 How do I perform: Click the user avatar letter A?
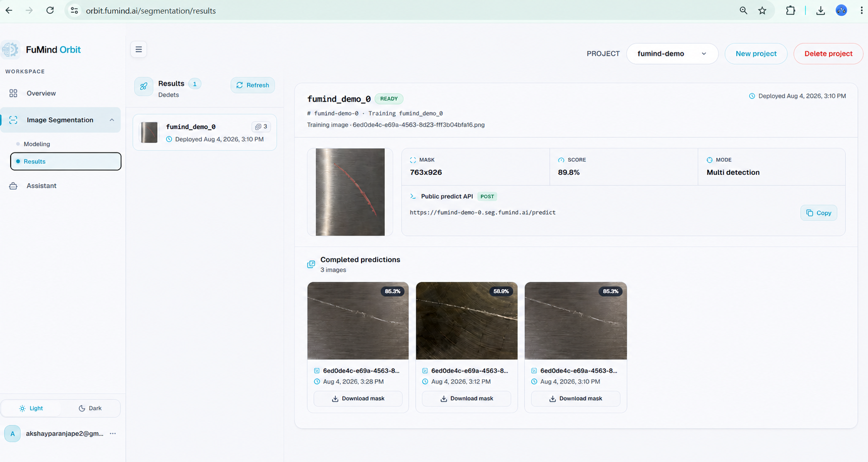(x=13, y=434)
